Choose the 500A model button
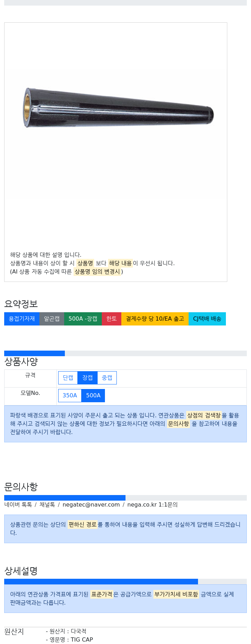Viewport: 251px width, 644px height. pos(93,396)
